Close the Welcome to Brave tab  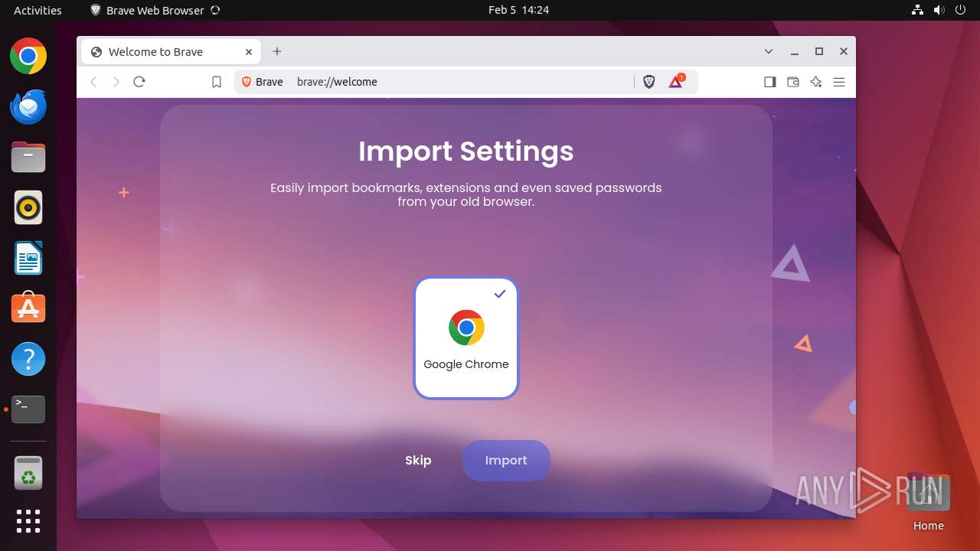click(x=249, y=52)
